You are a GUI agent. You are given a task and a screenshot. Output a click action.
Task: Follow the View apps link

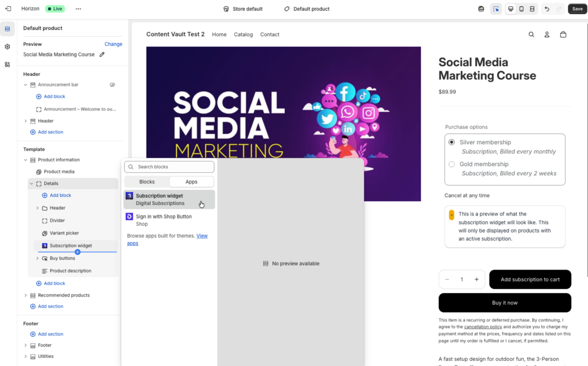202,236
